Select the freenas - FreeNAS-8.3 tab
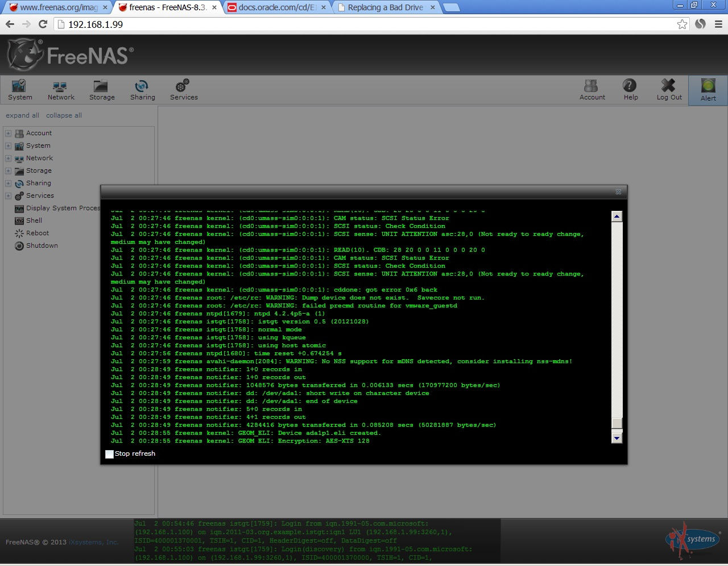This screenshot has height=566, width=728. (168, 7)
